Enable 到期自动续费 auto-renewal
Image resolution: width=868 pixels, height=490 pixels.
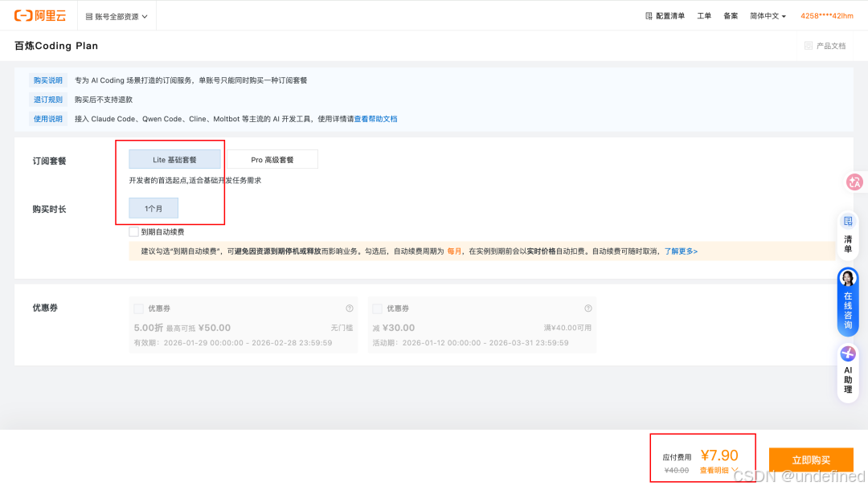tap(133, 231)
